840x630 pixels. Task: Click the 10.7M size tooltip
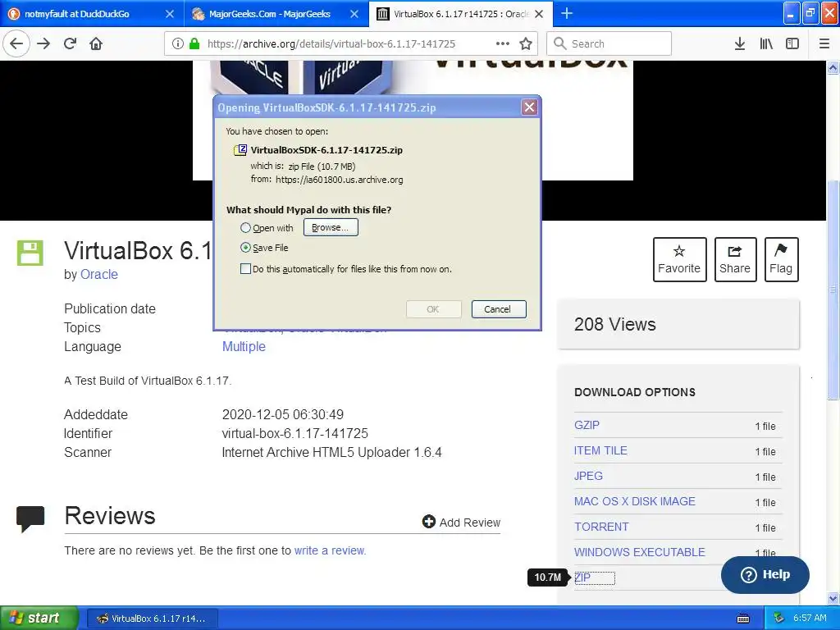[547, 577]
